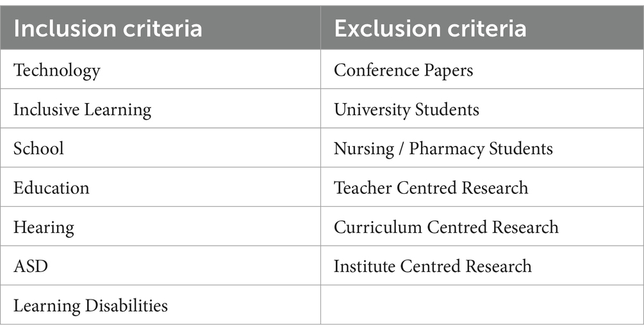Click the Hearing table cell
The height and width of the screenshot is (336, 644).
coord(160,227)
